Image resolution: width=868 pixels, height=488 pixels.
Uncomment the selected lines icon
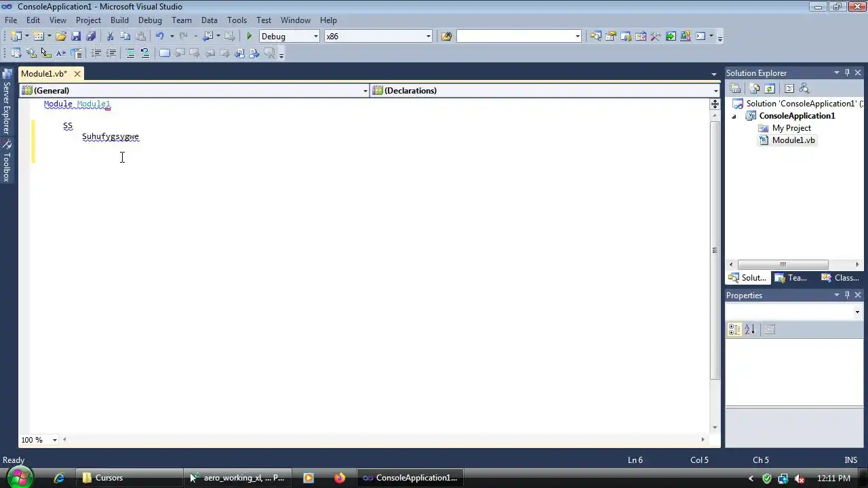pos(144,53)
